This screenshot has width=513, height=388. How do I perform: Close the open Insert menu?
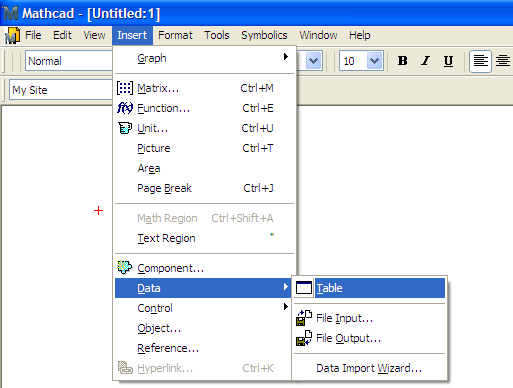point(132,35)
